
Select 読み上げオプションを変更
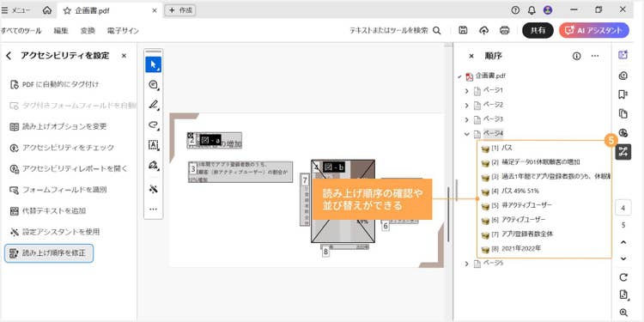[58, 126]
